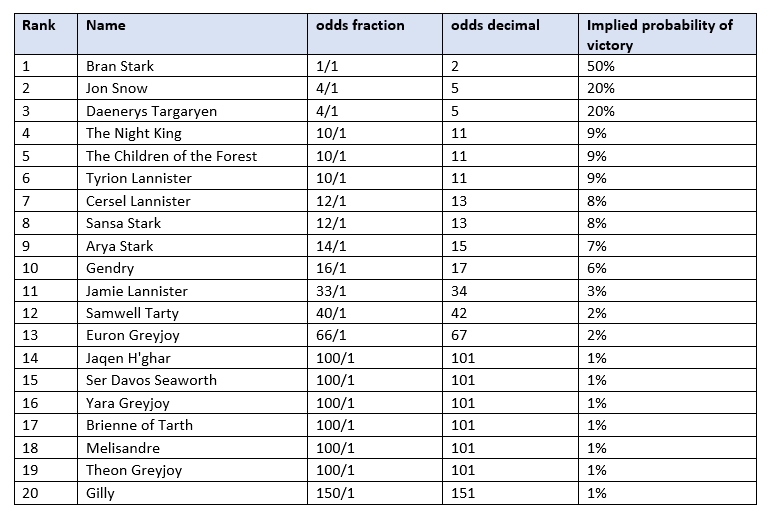
Task: Select the 'odds decimal' header cell
Action: [493, 25]
